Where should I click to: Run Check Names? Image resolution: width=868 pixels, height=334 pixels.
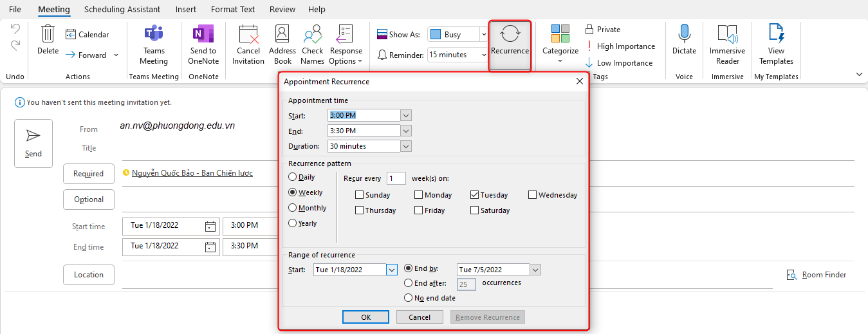[313, 45]
